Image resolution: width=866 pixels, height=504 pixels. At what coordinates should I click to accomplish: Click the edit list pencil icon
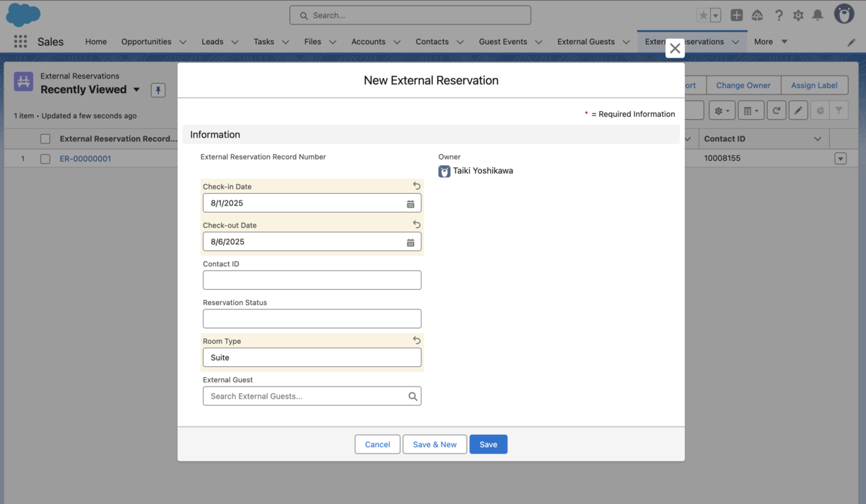[797, 110]
